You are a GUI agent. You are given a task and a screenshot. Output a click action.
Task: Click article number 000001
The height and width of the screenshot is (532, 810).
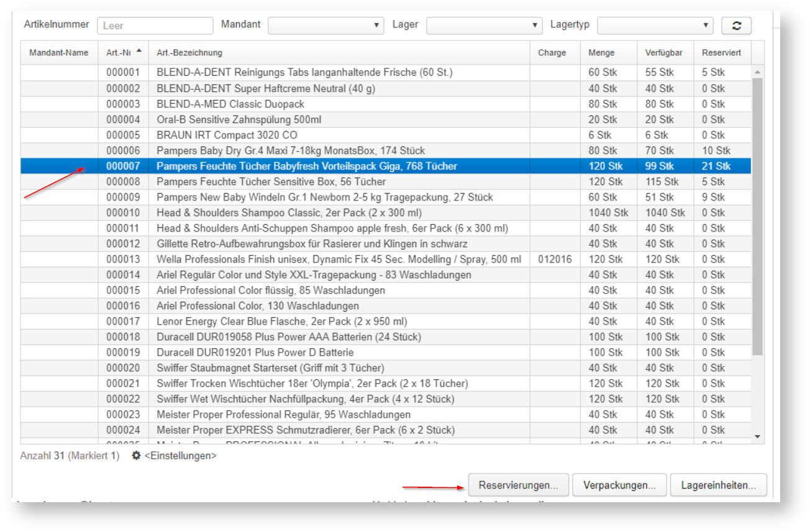123,73
